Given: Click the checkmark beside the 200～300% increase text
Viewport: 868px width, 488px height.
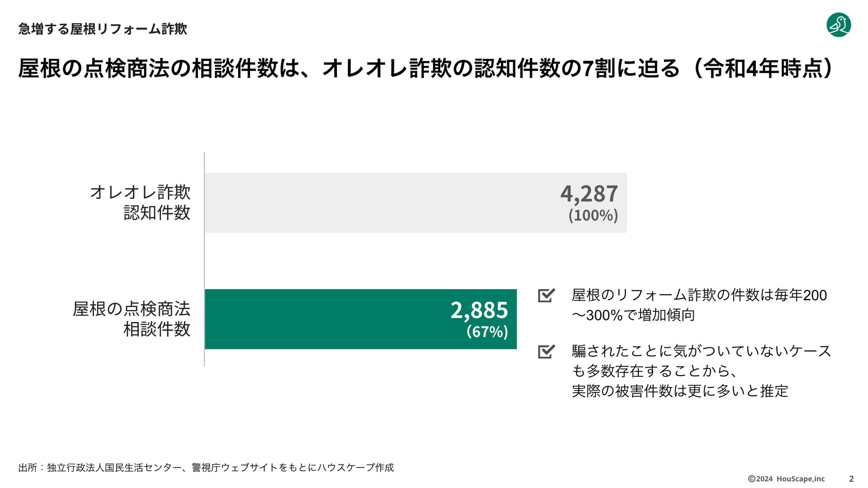Looking at the screenshot, I should click(546, 295).
